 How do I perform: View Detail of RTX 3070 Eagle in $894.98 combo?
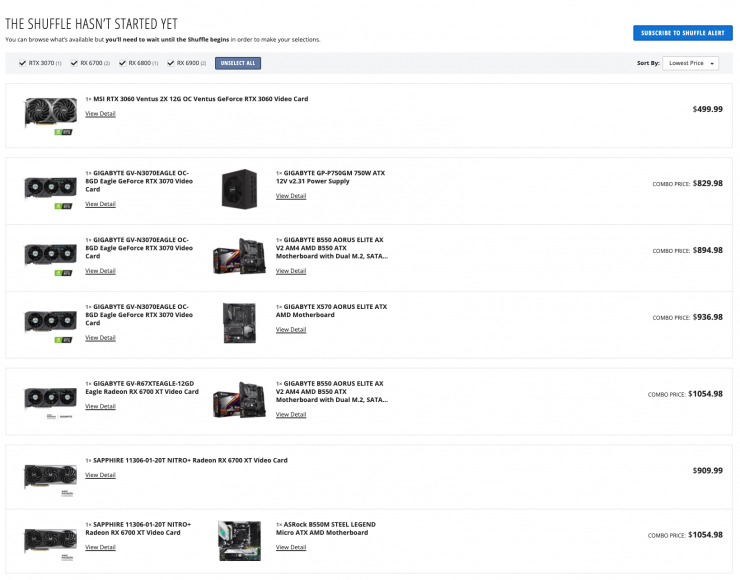tap(100, 271)
